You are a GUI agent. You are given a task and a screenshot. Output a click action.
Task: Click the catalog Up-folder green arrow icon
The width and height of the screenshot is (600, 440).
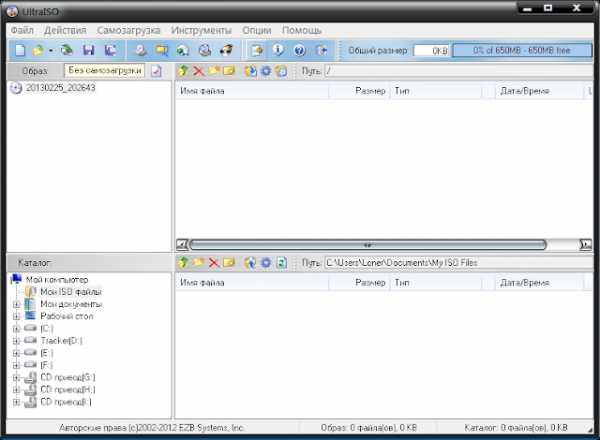(x=183, y=262)
